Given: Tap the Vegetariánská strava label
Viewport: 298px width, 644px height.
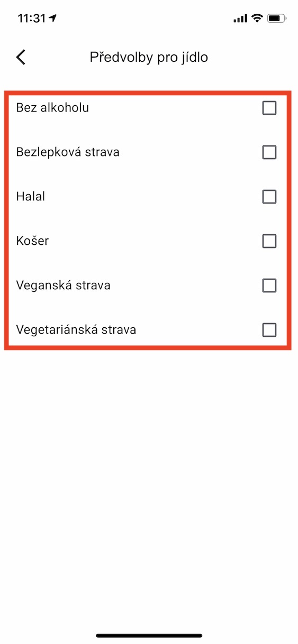Looking at the screenshot, I should 76,330.
